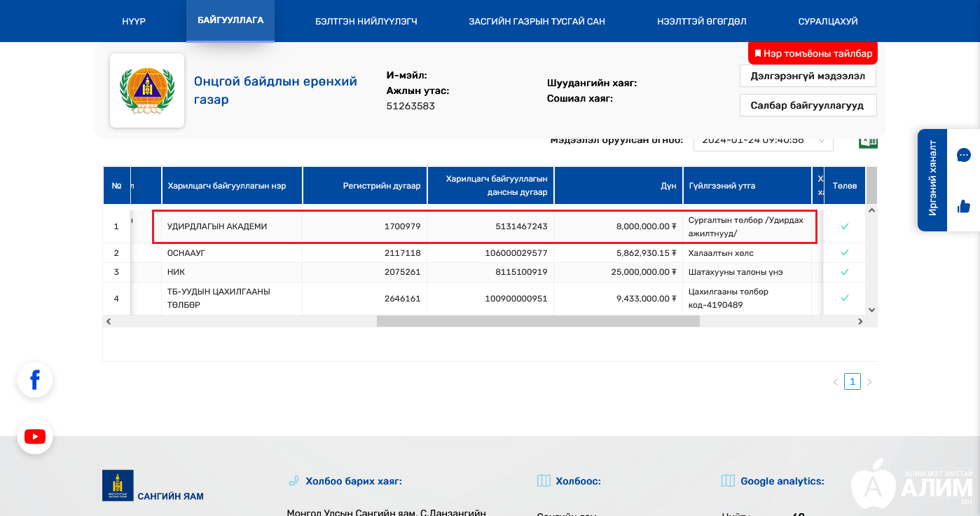The image size is (980, 516).
Task: Click account number 106000029577
Action: coord(516,252)
